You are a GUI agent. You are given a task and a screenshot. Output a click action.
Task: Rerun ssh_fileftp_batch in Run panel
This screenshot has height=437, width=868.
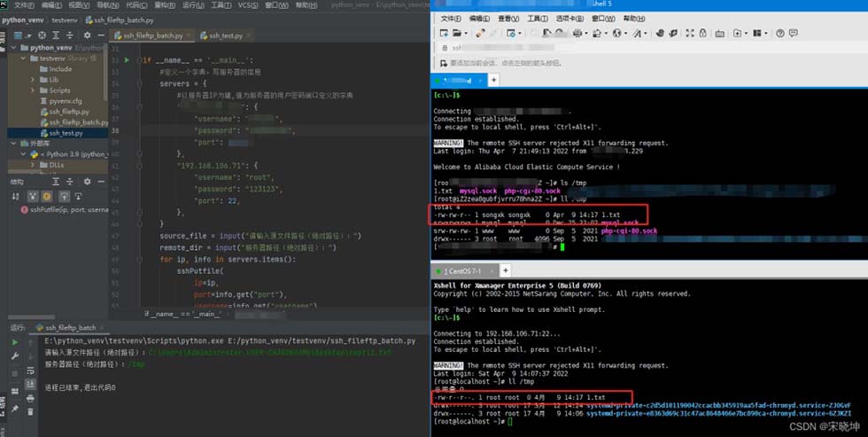coord(15,342)
